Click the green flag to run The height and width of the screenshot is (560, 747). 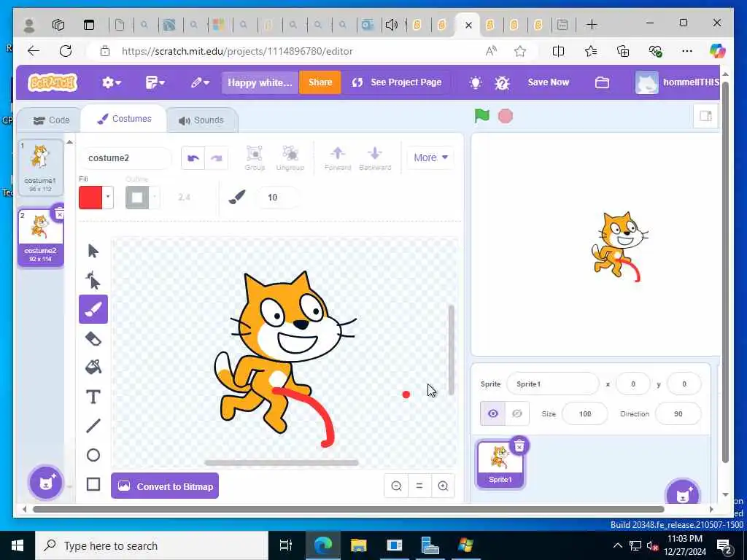pos(481,116)
